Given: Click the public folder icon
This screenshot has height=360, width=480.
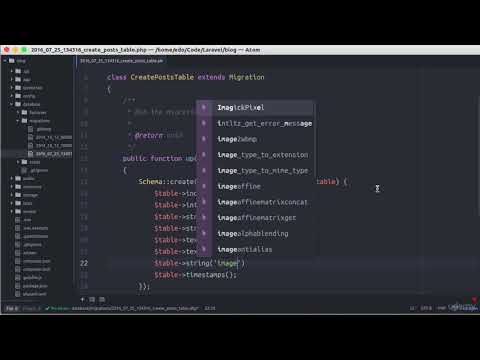Looking at the screenshot, I should 18,178.
